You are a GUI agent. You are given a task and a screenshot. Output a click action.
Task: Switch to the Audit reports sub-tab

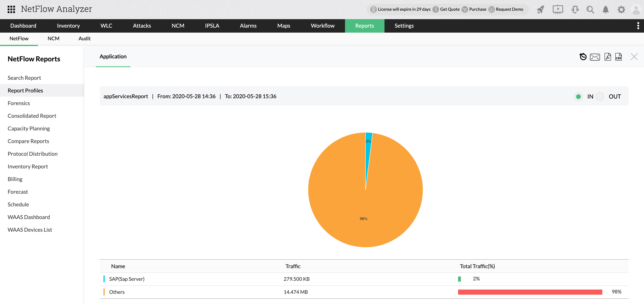coord(85,39)
